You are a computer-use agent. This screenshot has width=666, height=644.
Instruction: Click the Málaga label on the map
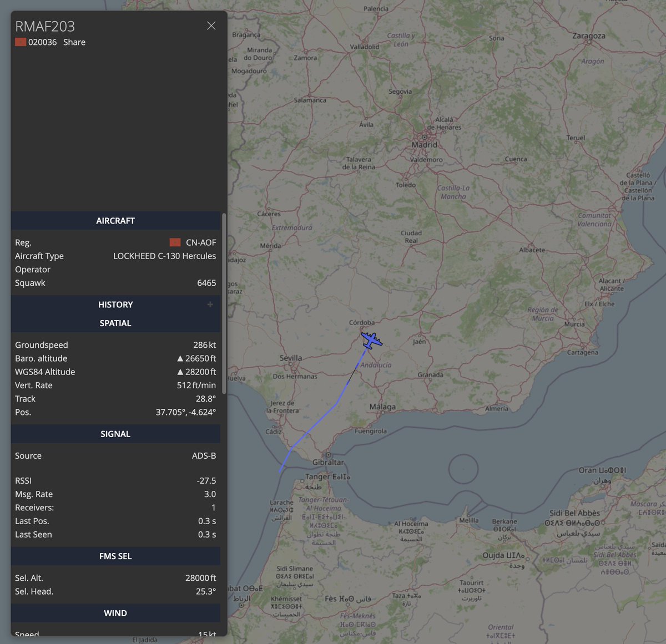pyautogui.click(x=383, y=407)
